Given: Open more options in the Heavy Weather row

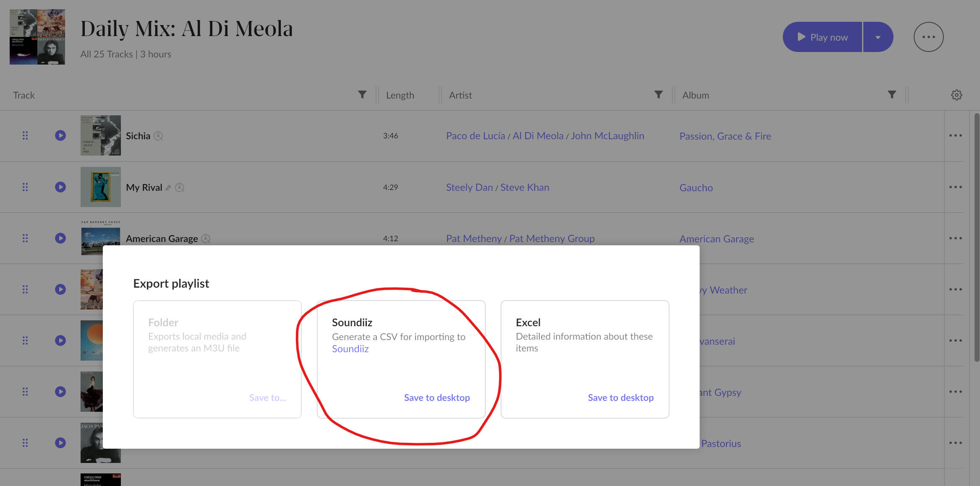Looking at the screenshot, I should (x=956, y=289).
